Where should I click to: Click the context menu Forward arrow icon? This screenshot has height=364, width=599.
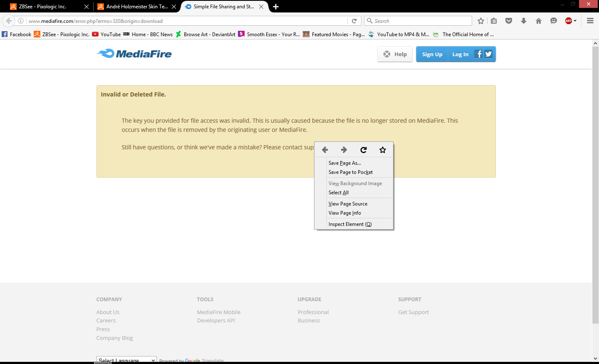[x=344, y=150]
